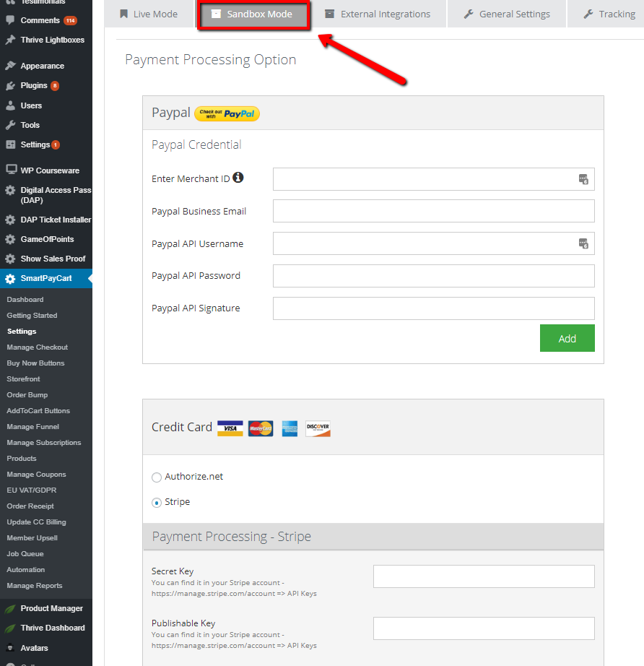Open the External Integrations tab
This screenshot has height=666, width=644.
pos(378,14)
